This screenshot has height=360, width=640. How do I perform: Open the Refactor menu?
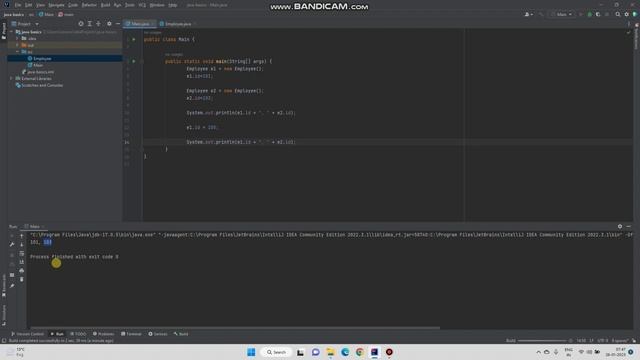(x=89, y=5)
